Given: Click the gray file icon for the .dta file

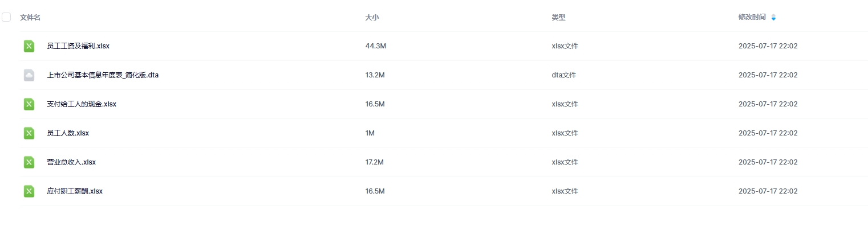Looking at the screenshot, I should tap(29, 75).
